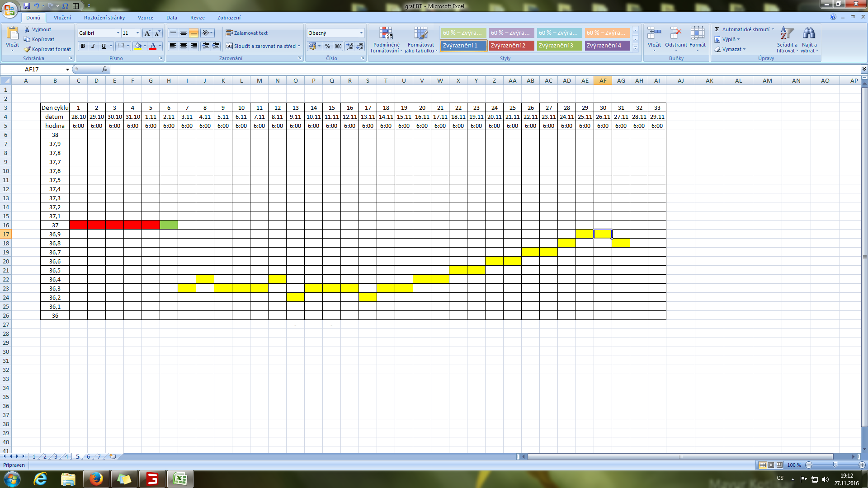Click the Sort and Filter icon
This screenshot has height=488, width=868.
point(787,34)
